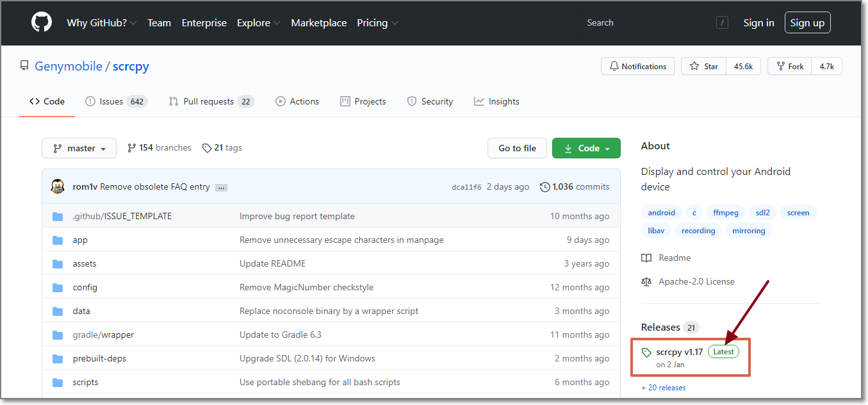
Task: Switch to the Actions tab
Action: [297, 101]
